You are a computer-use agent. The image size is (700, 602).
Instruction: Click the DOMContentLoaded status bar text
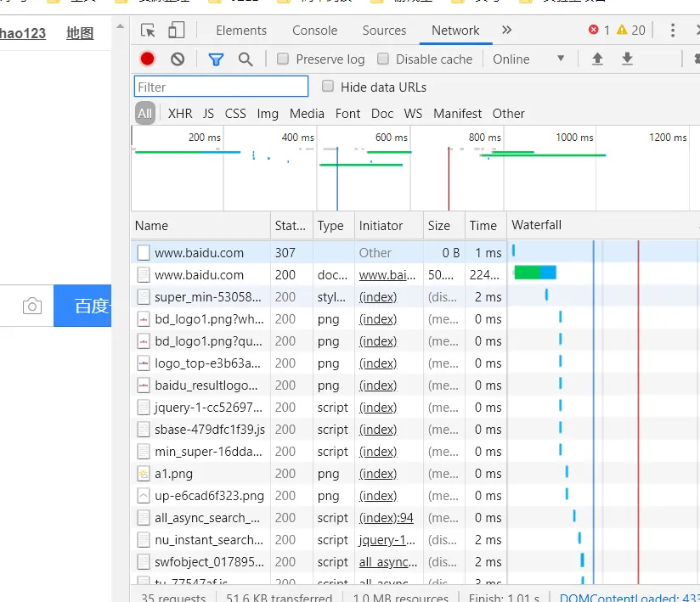[x=629, y=597]
